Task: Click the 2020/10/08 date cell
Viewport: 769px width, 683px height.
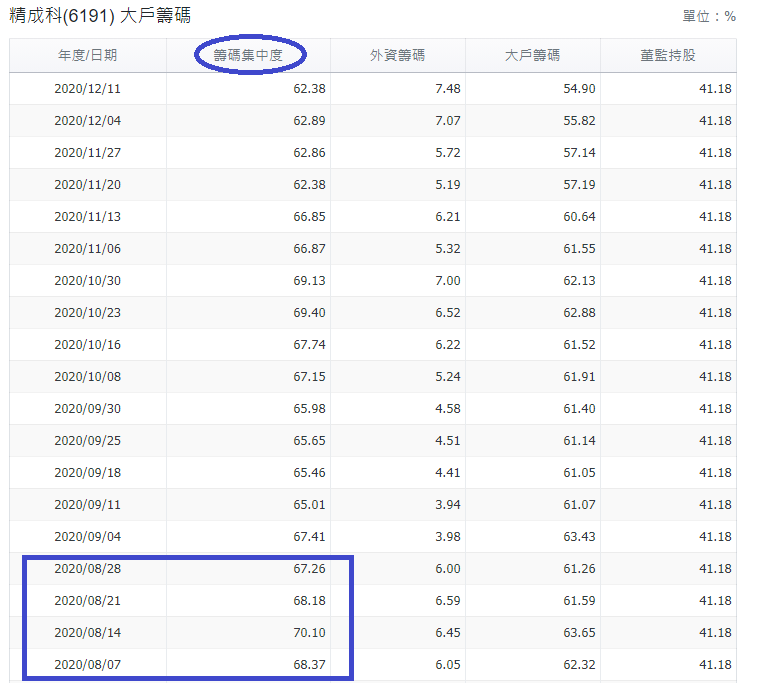Action: (x=88, y=377)
